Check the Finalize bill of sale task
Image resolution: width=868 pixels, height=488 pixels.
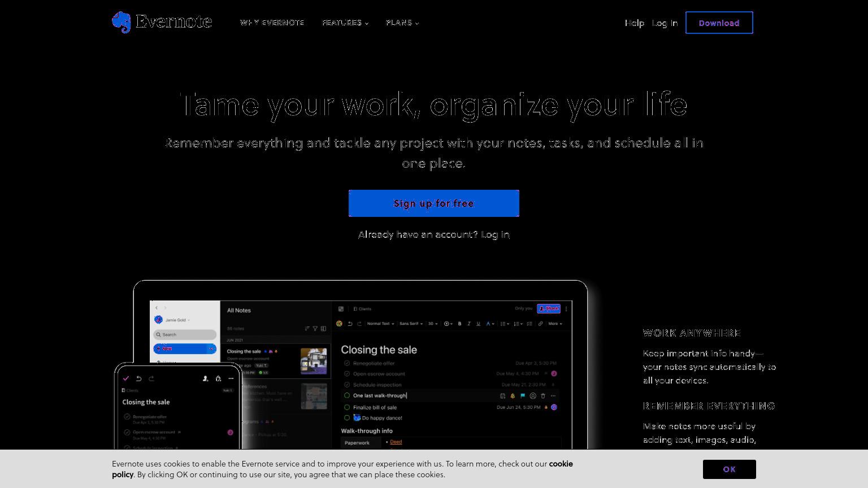click(347, 407)
